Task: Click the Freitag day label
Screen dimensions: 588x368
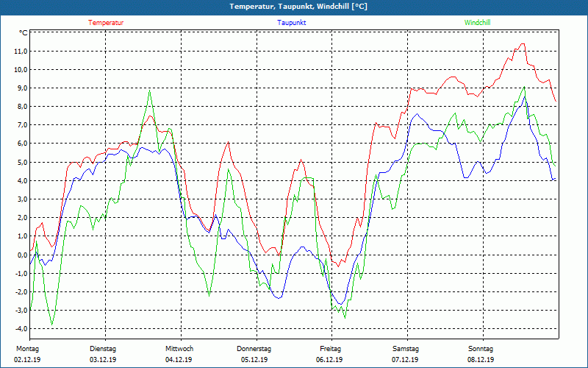Action: [330, 349]
